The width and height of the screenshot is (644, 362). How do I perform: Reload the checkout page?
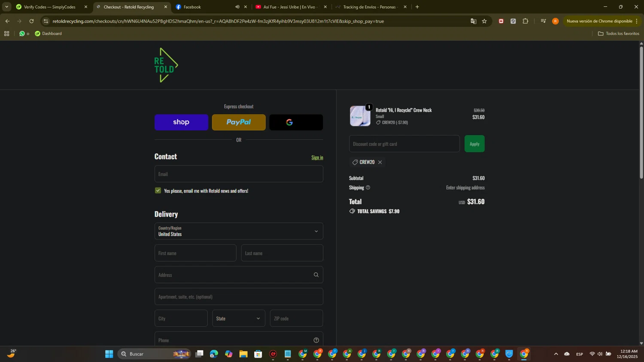pos(31,21)
